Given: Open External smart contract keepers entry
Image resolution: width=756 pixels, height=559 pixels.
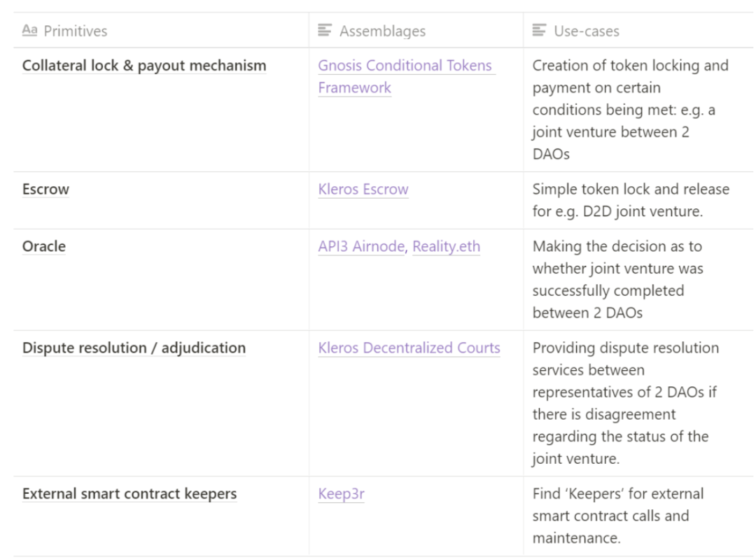Looking at the screenshot, I should point(129,494).
